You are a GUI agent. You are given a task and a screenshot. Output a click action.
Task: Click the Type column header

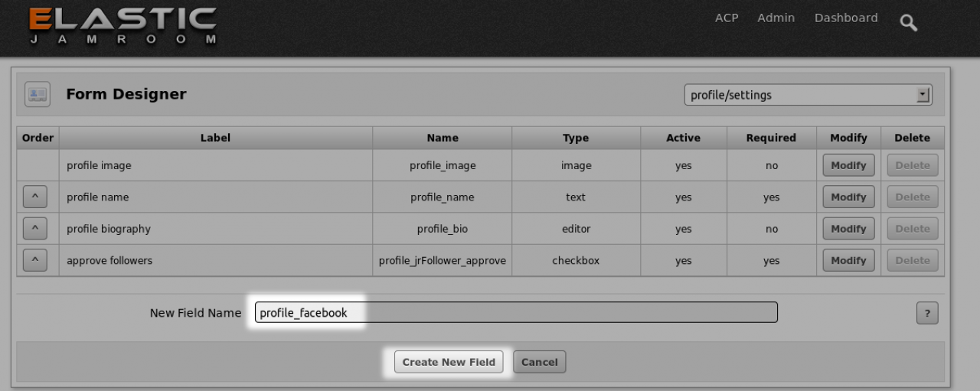[576, 138]
